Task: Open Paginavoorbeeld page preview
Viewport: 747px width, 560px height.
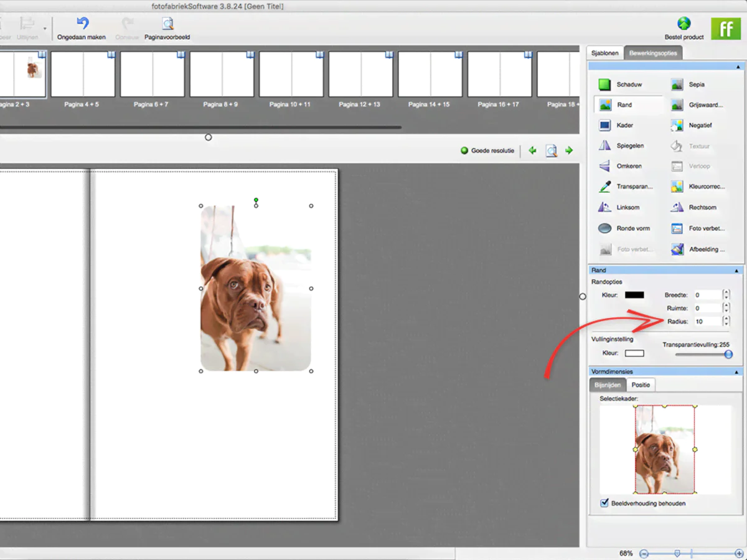Action: [x=167, y=24]
